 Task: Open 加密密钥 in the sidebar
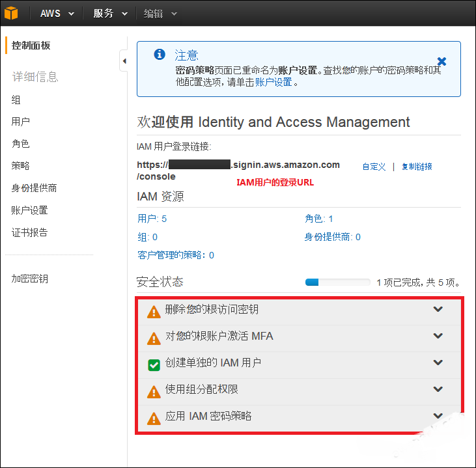click(x=29, y=279)
